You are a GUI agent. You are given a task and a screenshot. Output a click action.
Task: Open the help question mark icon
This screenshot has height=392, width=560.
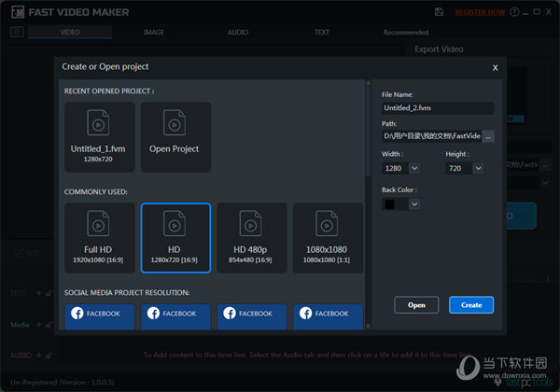coord(514,12)
